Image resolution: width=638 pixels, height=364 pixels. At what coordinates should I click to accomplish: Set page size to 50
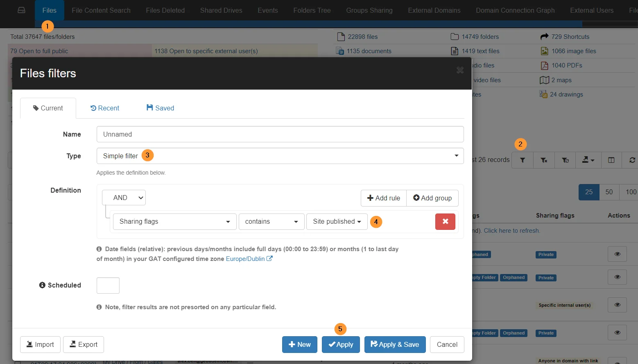[609, 192]
